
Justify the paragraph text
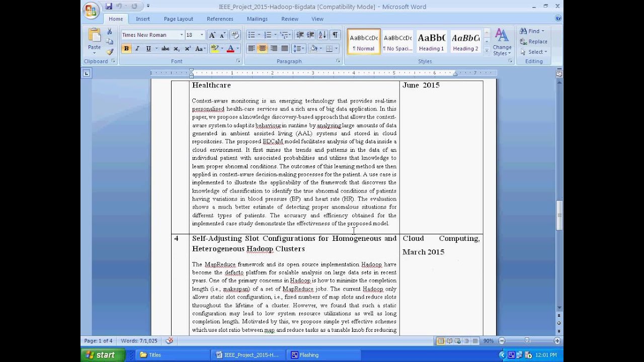[285, 49]
